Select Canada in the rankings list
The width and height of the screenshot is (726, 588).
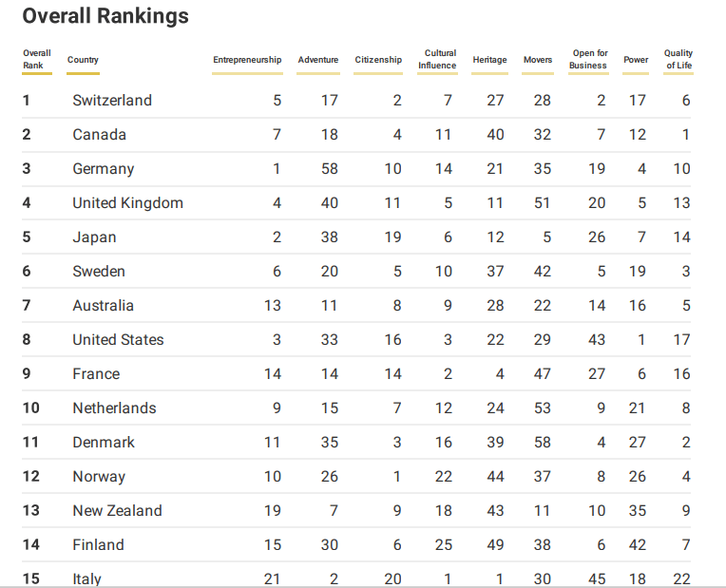point(99,135)
